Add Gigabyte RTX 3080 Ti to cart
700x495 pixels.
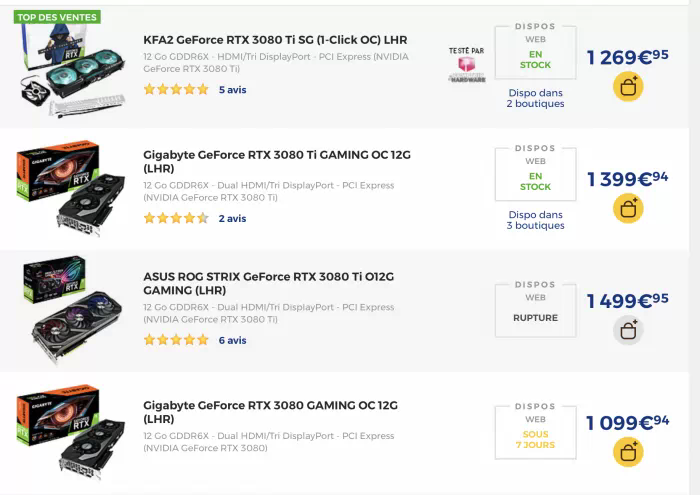[628, 208]
